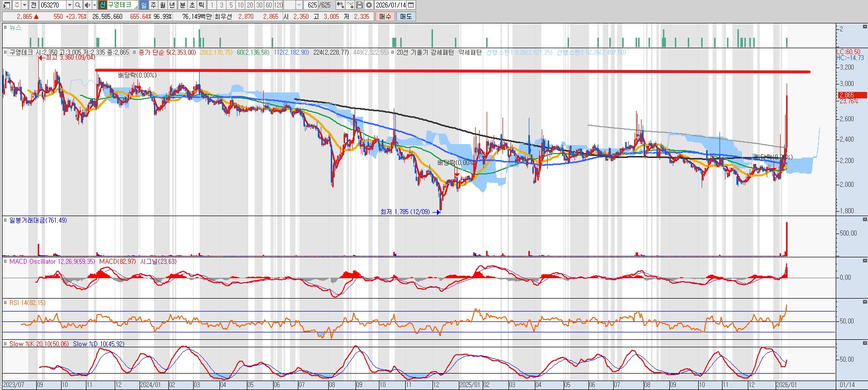Click the 선행스팬2 Ichimoku label
Screen dimensions: 868x390
591,52
